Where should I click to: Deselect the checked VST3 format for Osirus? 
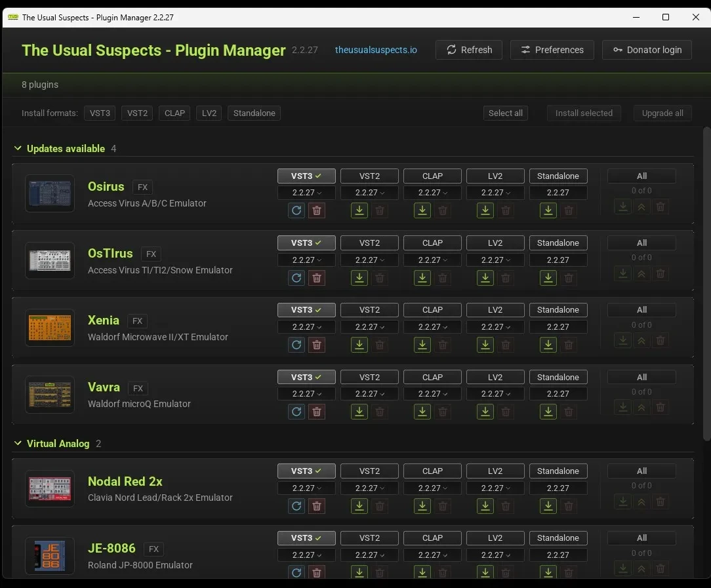(306, 176)
